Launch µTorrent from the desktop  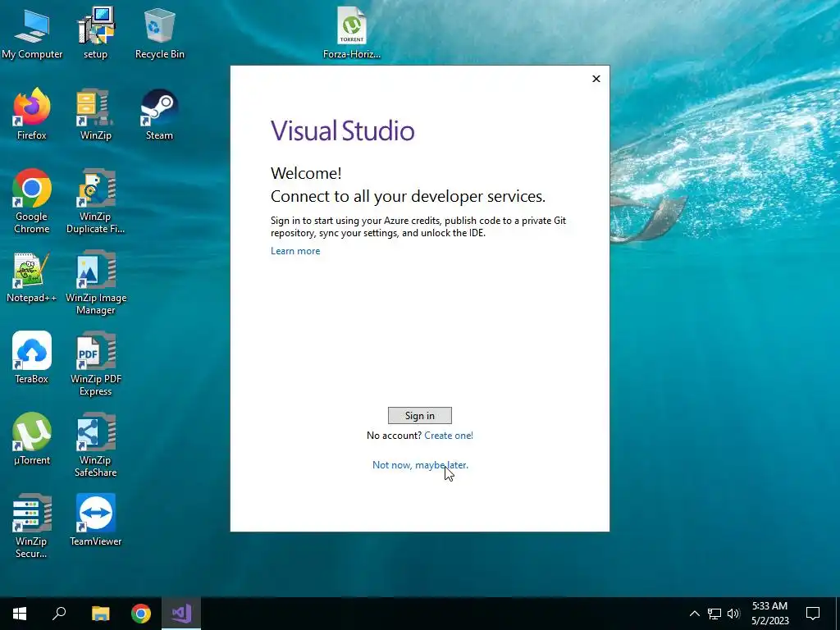(32, 438)
